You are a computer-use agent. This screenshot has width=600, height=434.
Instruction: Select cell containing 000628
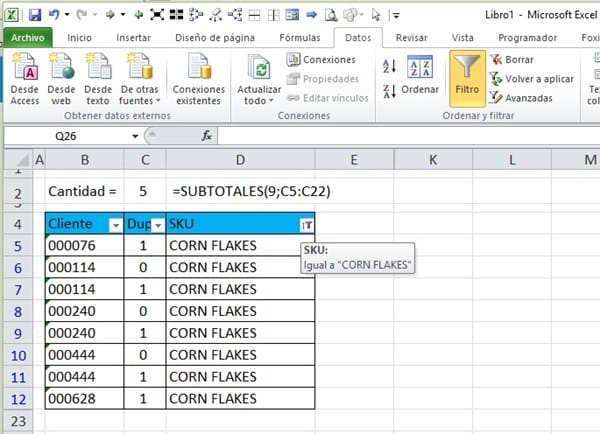coord(84,399)
